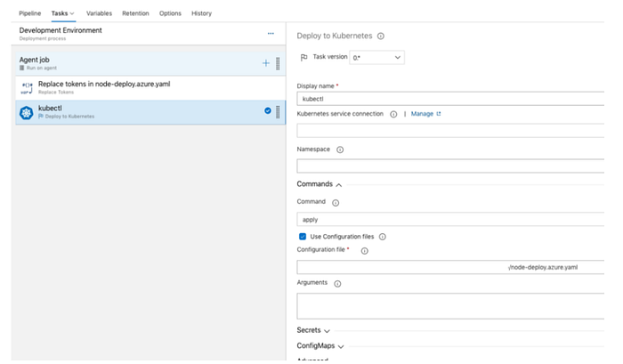This screenshot has width=623, height=364.
Task: Click the Kubernetes wheel icon of the kubectl task
Action: point(26,112)
